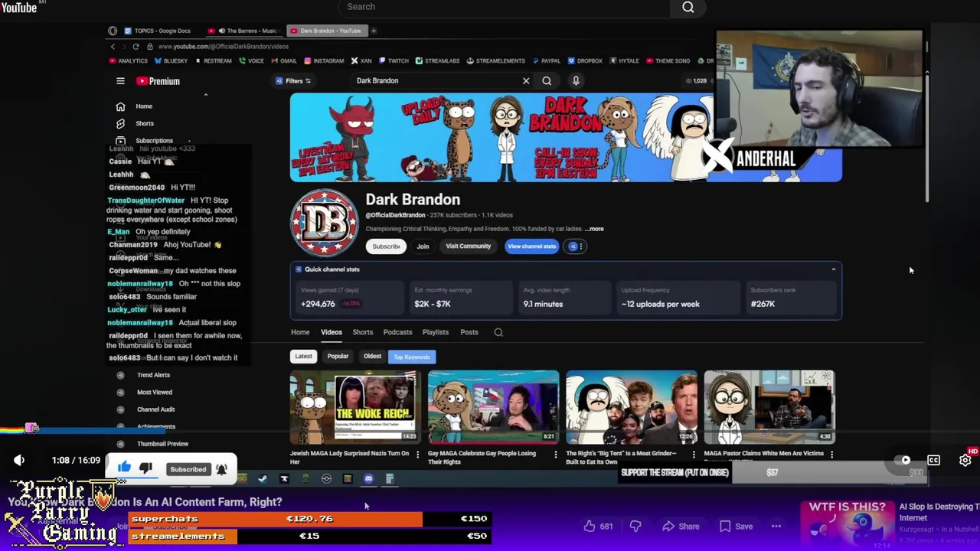Open the Filters button near search
The width and height of the screenshot is (980, 551).
(x=294, y=80)
